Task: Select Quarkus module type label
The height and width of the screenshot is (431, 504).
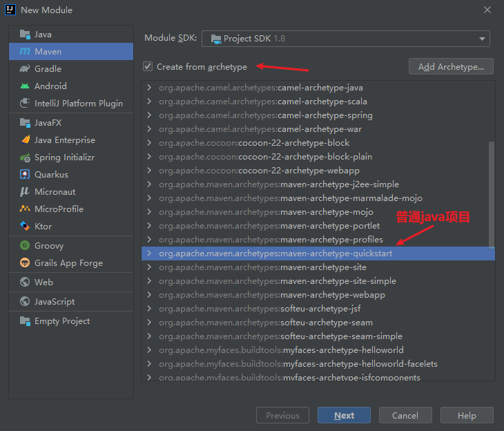Action: [51, 174]
